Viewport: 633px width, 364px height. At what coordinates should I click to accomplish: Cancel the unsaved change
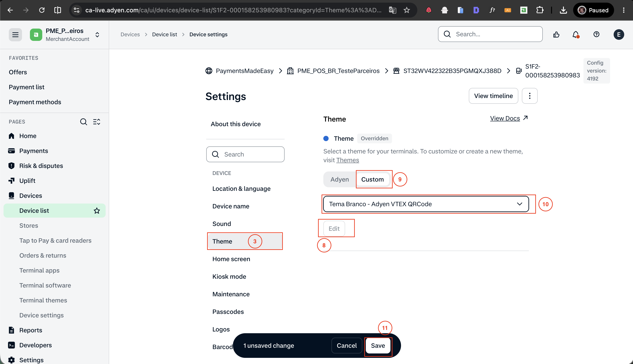(346, 346)
